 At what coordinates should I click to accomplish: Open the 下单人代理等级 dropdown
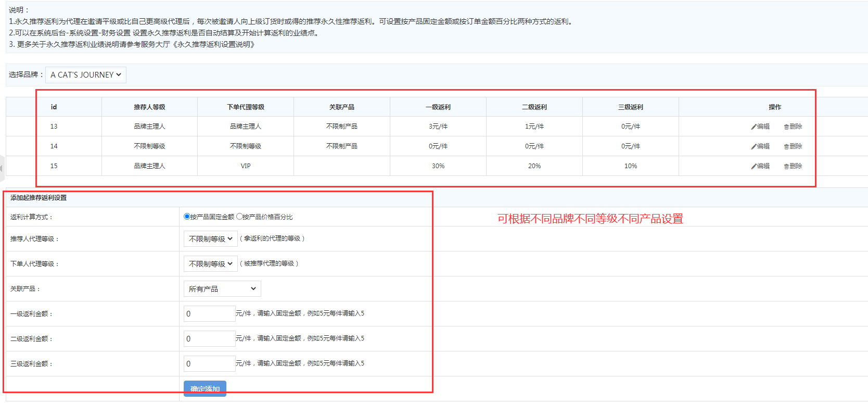211,263
